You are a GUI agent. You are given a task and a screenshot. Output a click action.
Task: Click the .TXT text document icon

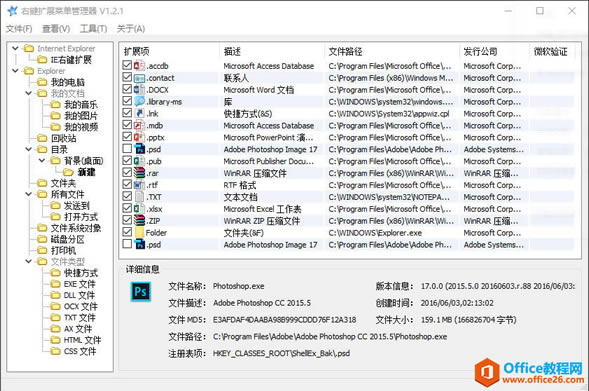pyautogui.click(x=139, y=197)
